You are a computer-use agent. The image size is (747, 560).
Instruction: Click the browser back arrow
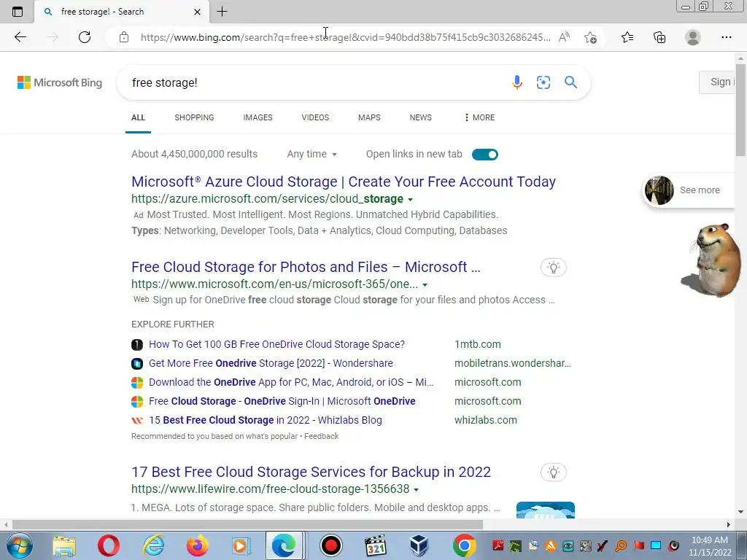click(x=20, y=37)
